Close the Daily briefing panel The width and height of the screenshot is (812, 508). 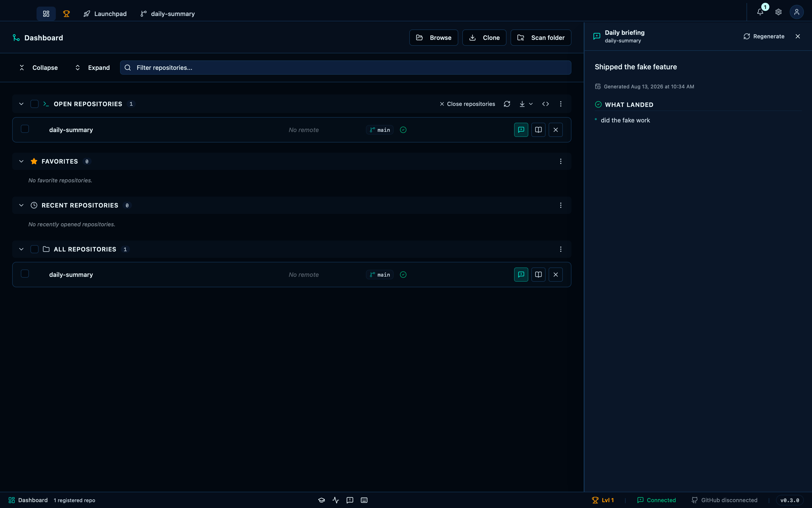click(x=798, y=36)
